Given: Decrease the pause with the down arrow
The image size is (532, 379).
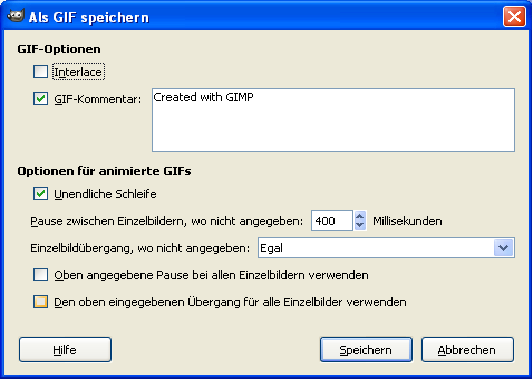Looking at the screenshot, I should click(360, 225).
